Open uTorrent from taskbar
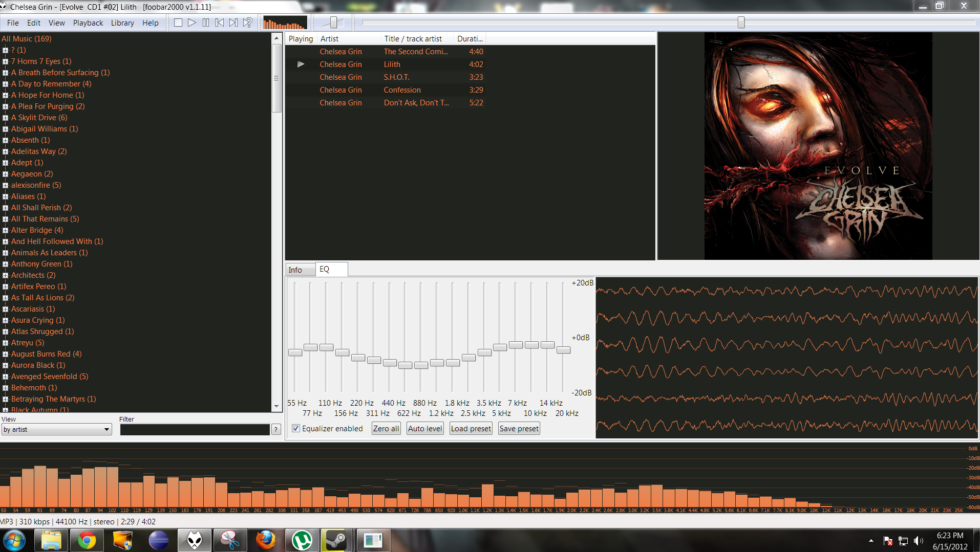 (302, 540)
